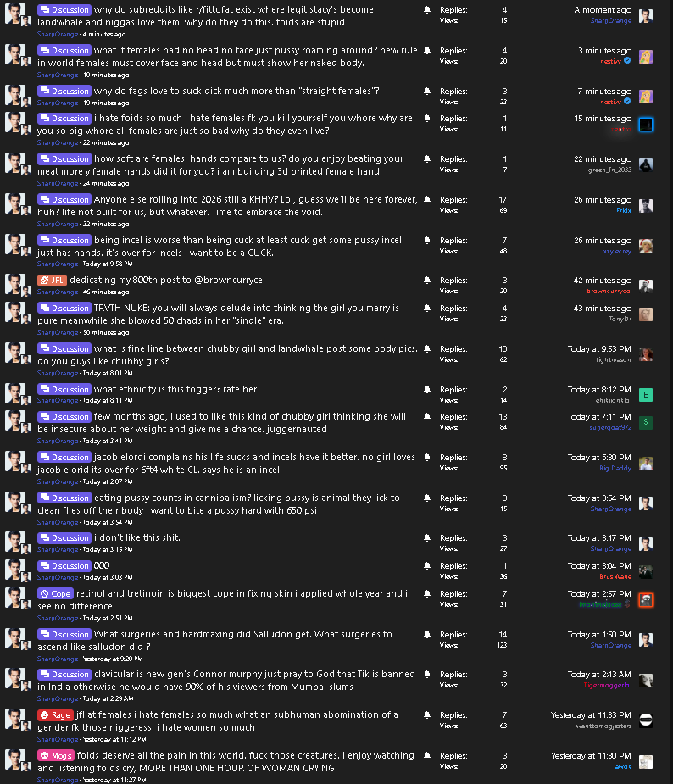Open Fridx user profile link
The height and width of the screenshot is (784, 673).
[624, 210]
